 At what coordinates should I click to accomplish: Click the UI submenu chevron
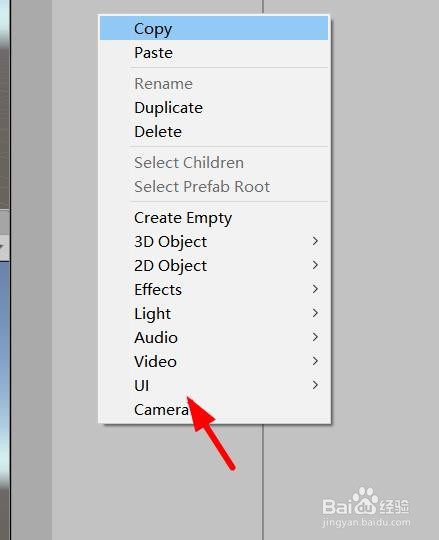(315, 385)
